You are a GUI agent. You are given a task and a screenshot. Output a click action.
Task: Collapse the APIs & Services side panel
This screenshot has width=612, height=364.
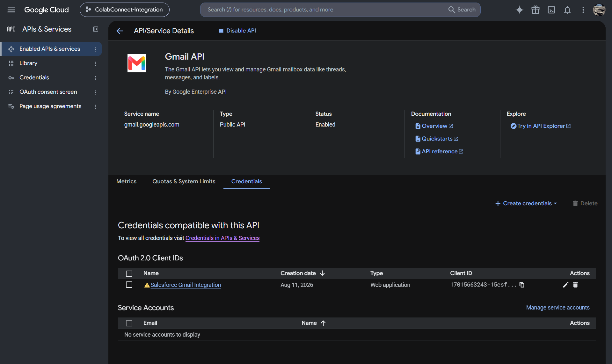96,29
